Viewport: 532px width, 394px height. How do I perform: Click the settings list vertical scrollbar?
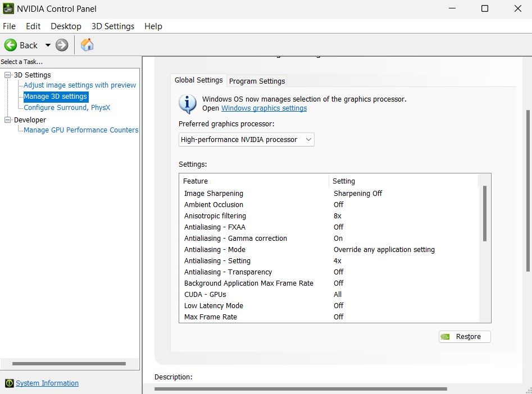[484, 213]
